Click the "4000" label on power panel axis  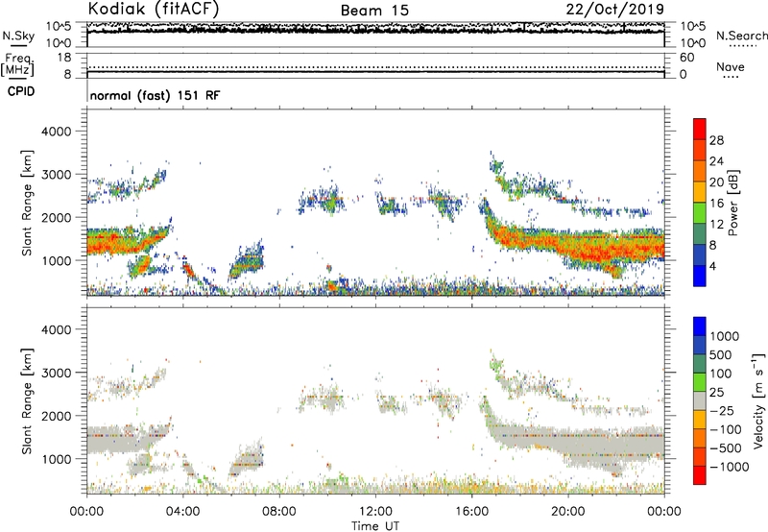point(57,132)
